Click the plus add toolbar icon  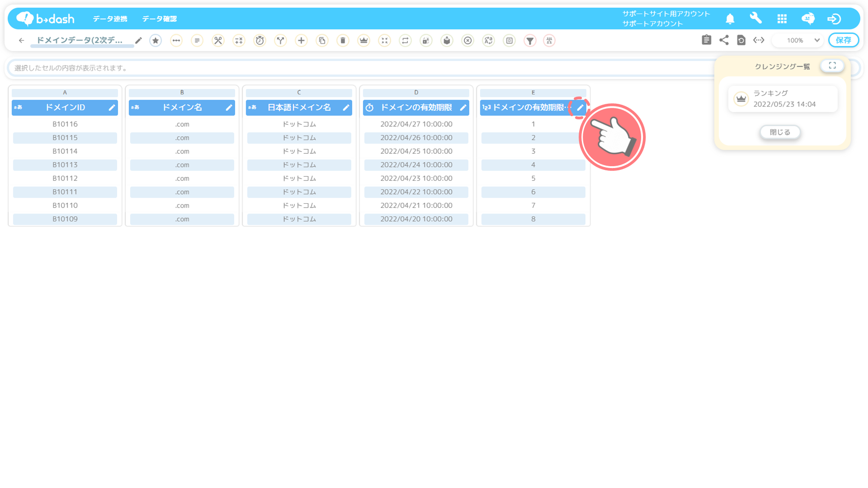tap(301, 40)
